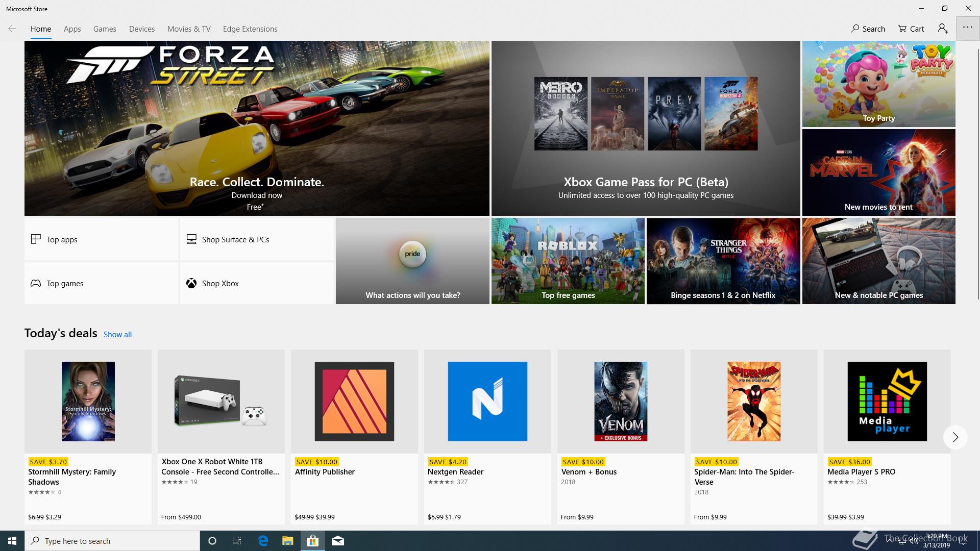Click the Microsoft Store taskbar icon
This screenshot has height=551, width=980.
click(312, 541)
